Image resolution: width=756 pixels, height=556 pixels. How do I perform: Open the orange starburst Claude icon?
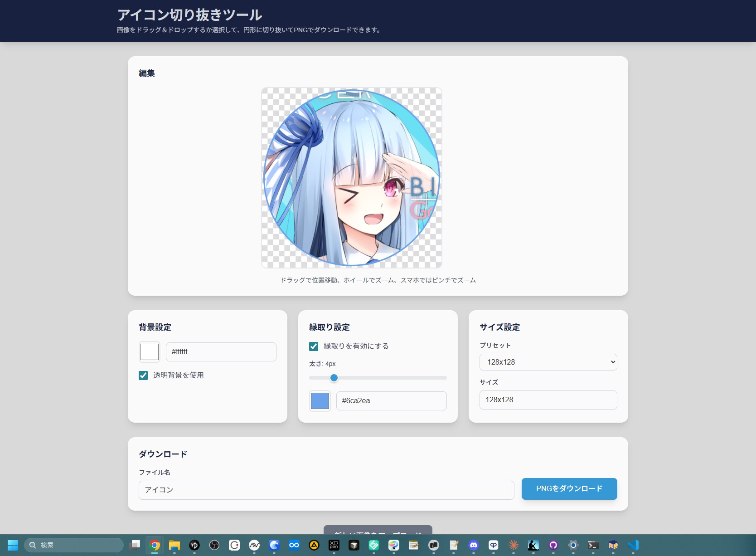[x=514, y=545]
